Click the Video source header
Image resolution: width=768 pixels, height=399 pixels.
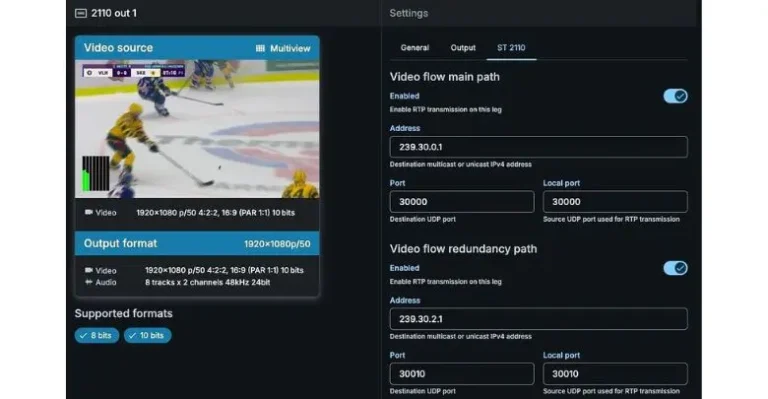(x=197, y=48)
